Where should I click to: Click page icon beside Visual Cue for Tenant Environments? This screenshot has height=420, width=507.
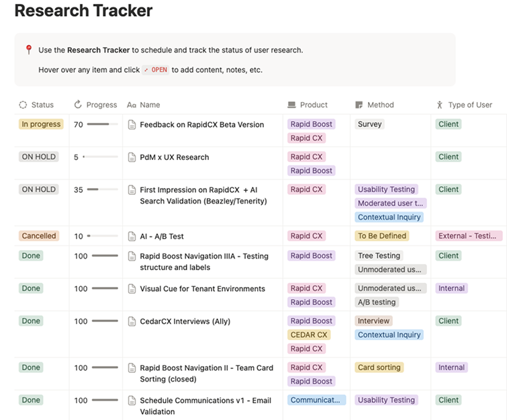click(132, 289)
